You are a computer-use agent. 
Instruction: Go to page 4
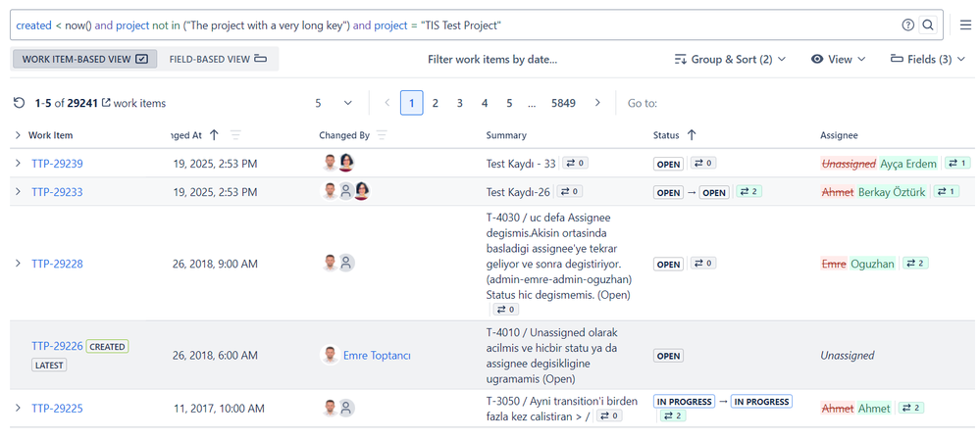click(x=485, y=103)
